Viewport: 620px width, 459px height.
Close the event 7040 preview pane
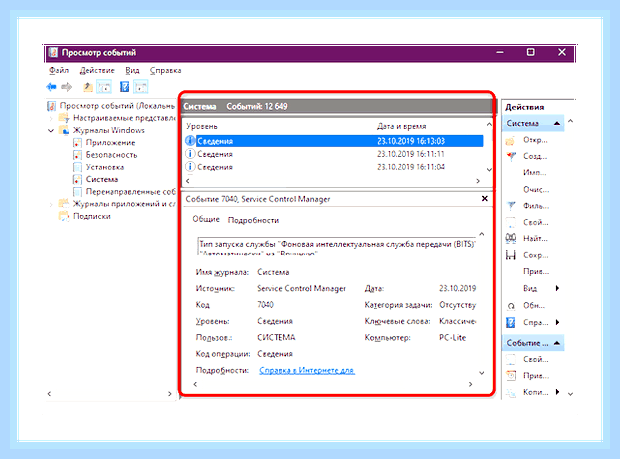(485, 198)
